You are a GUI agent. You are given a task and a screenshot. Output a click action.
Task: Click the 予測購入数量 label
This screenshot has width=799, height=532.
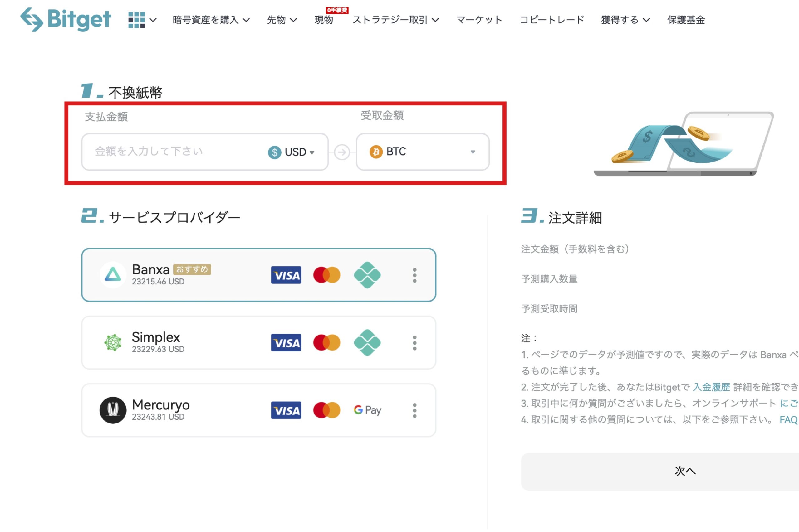549,279
